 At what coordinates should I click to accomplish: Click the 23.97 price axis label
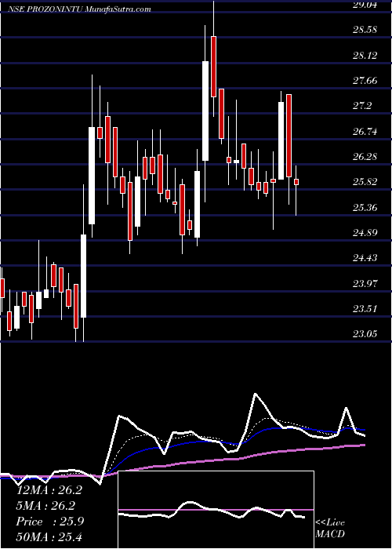[x=365, y=283]
